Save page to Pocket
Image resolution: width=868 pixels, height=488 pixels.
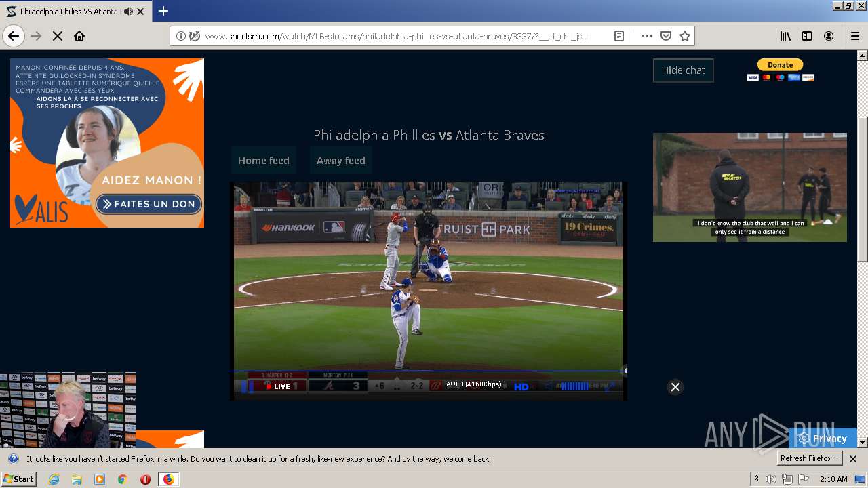(x=666, y=36)
